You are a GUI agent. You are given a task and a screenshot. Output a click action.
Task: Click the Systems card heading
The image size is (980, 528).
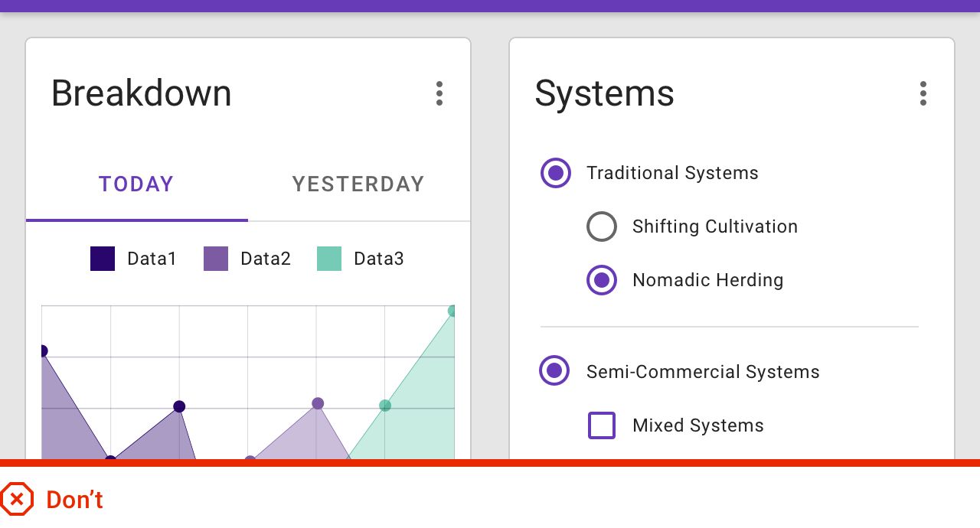[605, 93]
